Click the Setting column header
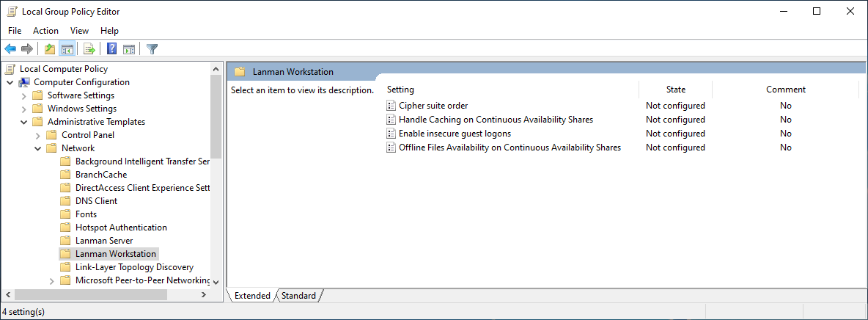Screen dimensions: 868x320 pyautogui.click(x=510, y=90)
